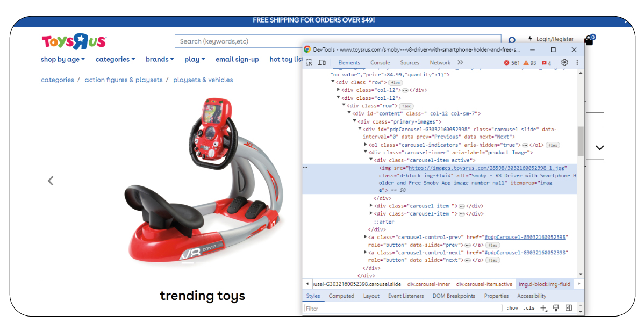Screen dimensions: 644x330
Task: Click flex badge on carousel-indicators ol
Action: point(553,145)
